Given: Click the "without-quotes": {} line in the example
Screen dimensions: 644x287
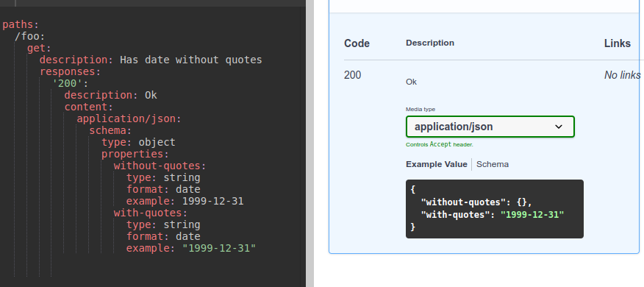Looking at the screenshot, I should click(x=476, y=202).
